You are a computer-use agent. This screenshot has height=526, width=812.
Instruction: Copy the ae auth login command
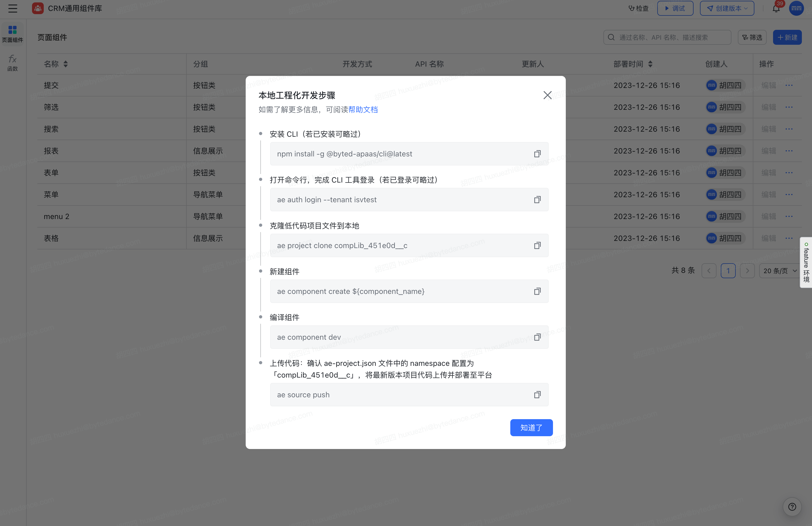click(537, 200)
